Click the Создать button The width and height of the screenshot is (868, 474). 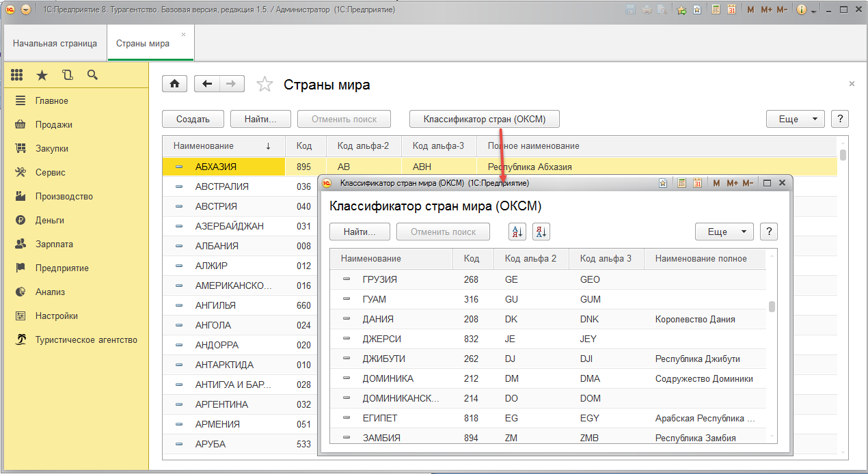pyautogui.click(x=193, y=119)
